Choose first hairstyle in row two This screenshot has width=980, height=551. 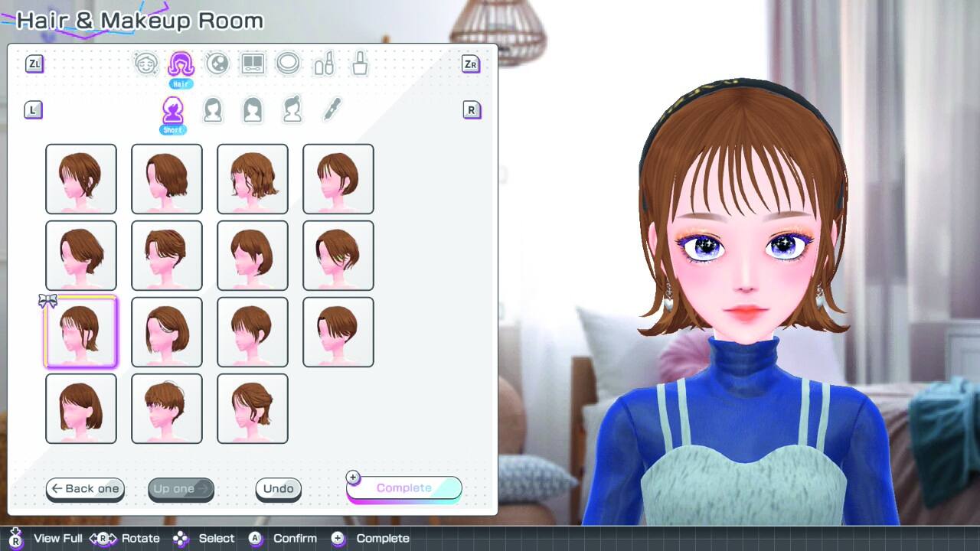click(x=81, y=256)
